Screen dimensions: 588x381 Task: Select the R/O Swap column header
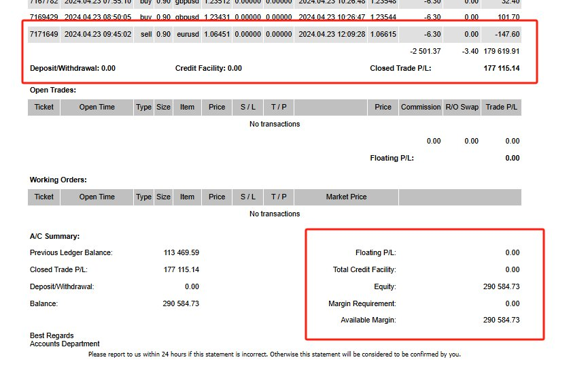462,107
